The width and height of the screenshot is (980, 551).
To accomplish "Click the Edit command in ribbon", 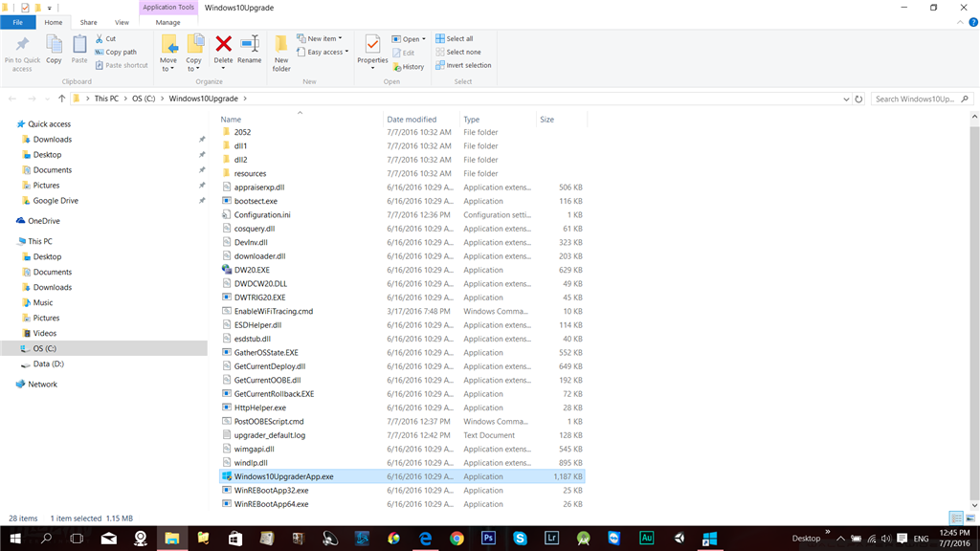I will [x=404, y=54].
